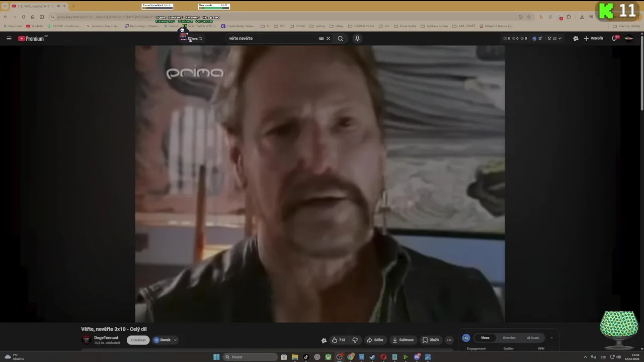644x362 pixels.
Task: Click the cross-shaped extension icon left of like
Action: coord(324,340)
